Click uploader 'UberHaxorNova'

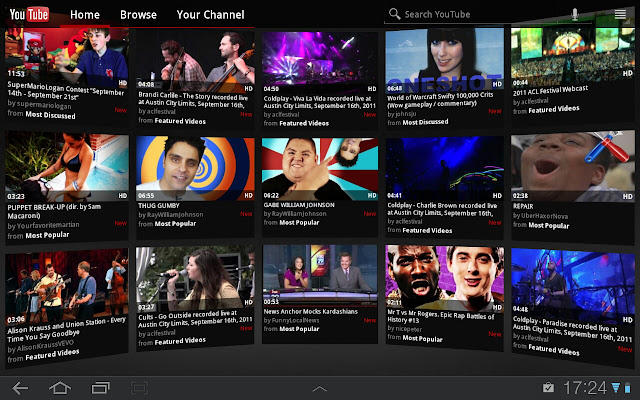[544, 216]
